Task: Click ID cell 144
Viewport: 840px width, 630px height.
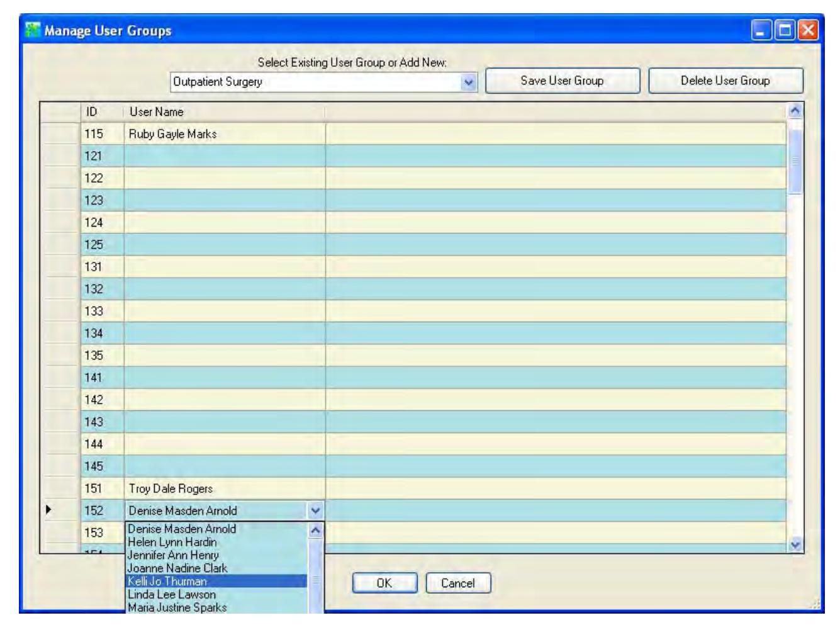Action: pos(103,444)
